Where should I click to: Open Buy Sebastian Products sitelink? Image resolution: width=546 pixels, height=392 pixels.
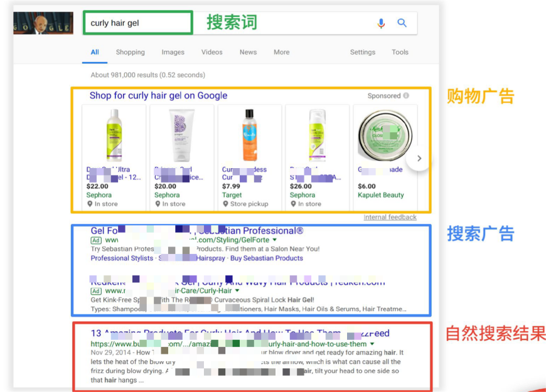(x=267, y=258)
